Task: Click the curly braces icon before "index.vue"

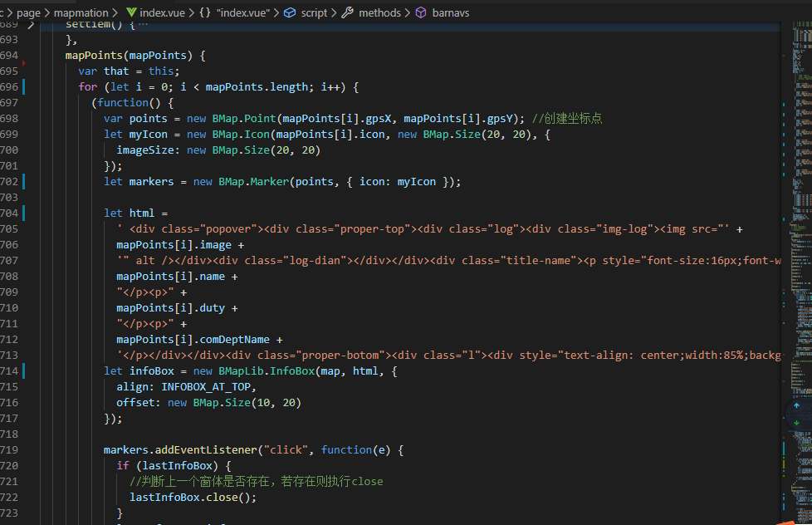Action: tap(205, 12)
